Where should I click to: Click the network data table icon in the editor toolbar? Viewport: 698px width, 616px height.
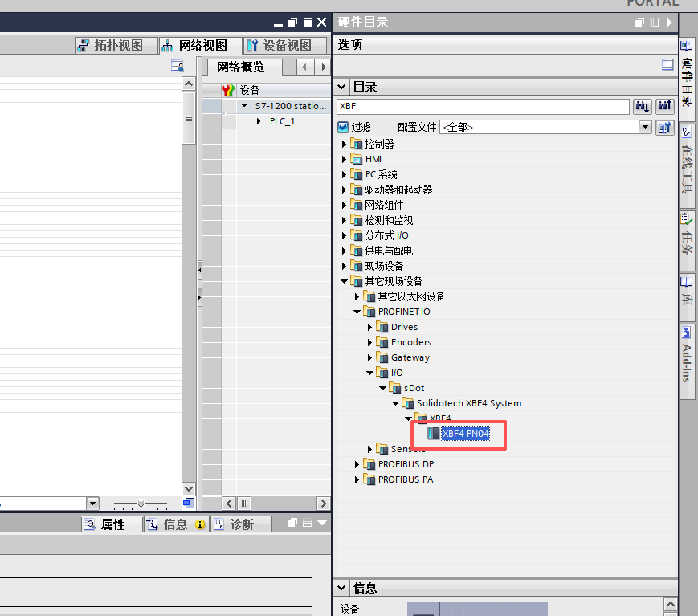coord(178,66)
